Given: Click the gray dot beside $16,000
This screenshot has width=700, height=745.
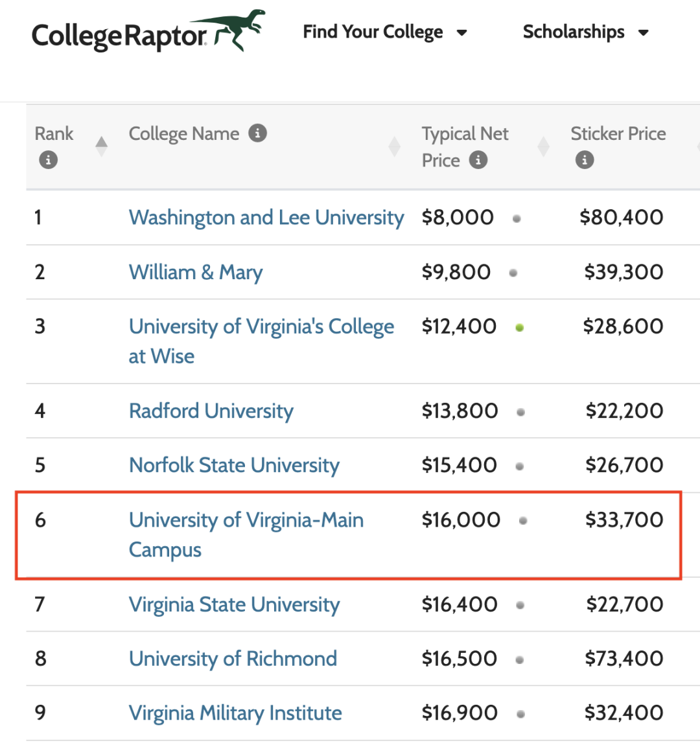Looking at the screenshot, I should tap(523, 521).
